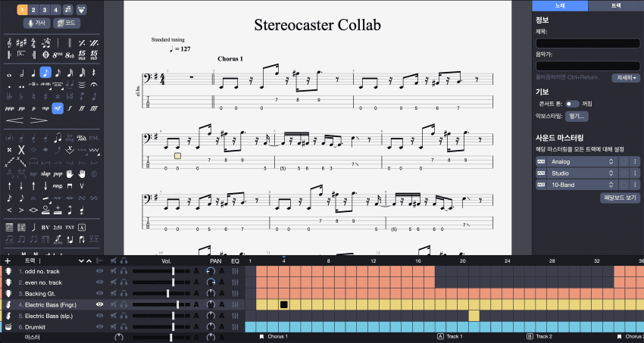The height and width of the screenshot is (343, 644).
Task: Open the Studio mastering preset dropdown
Action: [x=582, y=173]
